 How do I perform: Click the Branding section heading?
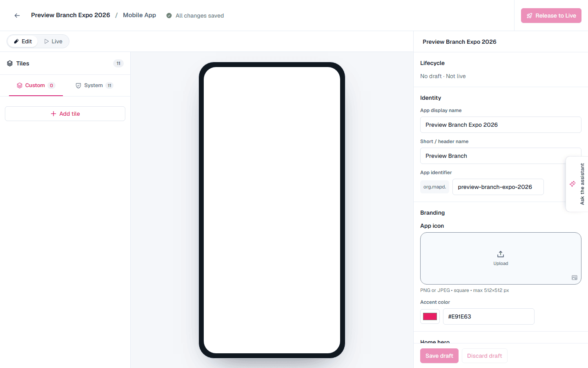click(x=432, y=213)
